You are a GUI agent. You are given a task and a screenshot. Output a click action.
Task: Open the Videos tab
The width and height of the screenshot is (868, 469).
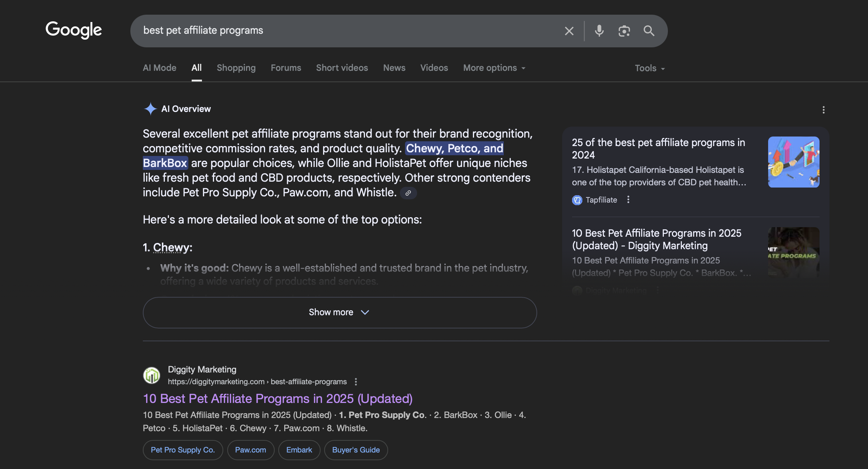point(434,68)
